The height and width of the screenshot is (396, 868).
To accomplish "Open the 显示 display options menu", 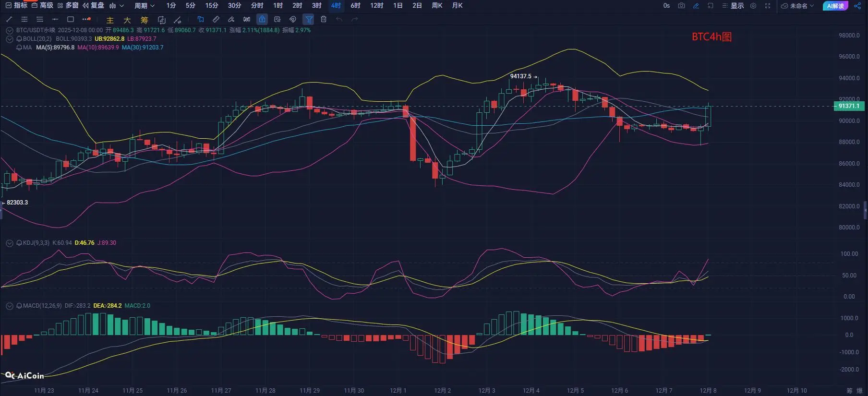I will 733,6.
